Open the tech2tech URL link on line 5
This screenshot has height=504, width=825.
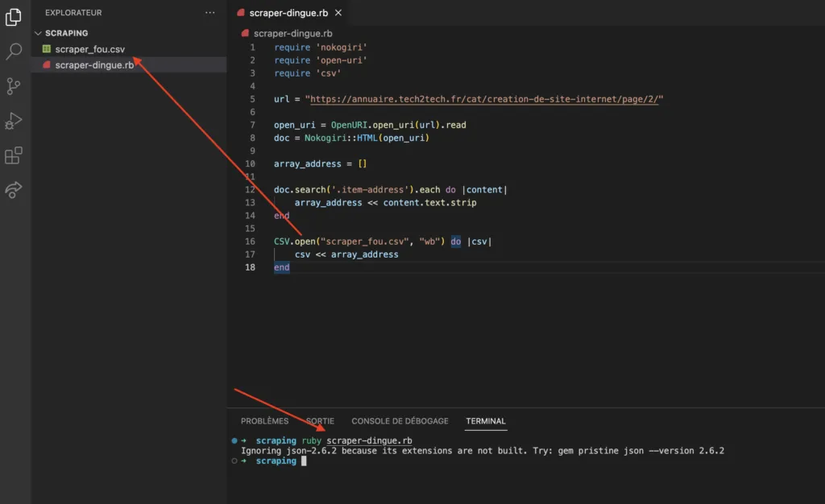[484, 99]
